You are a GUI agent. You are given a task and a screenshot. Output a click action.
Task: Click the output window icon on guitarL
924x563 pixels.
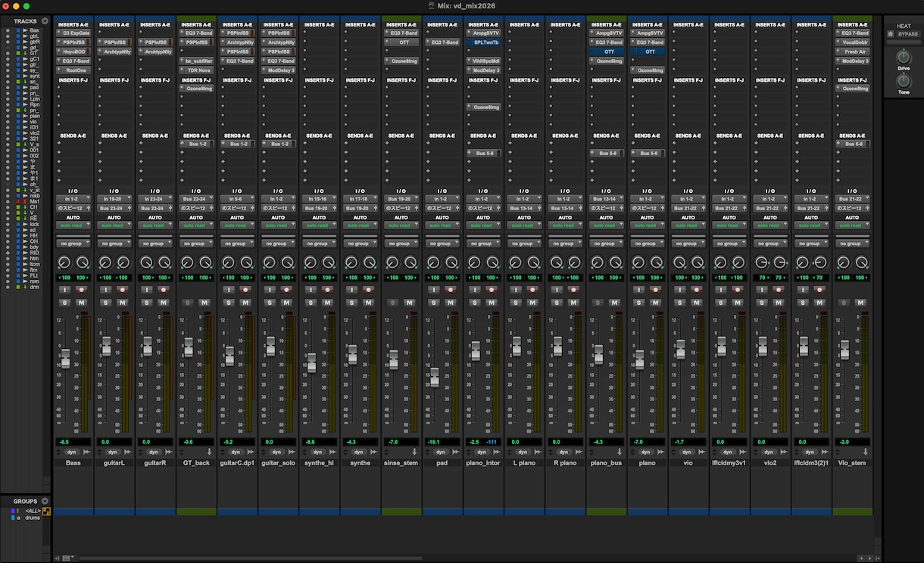126,452
